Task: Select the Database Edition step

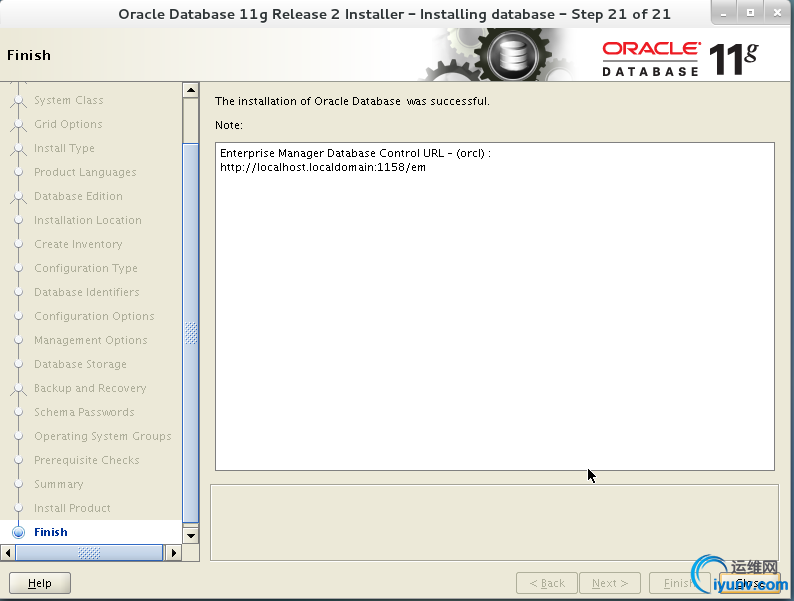Action: pyautogui.click(x=78, y=196)
